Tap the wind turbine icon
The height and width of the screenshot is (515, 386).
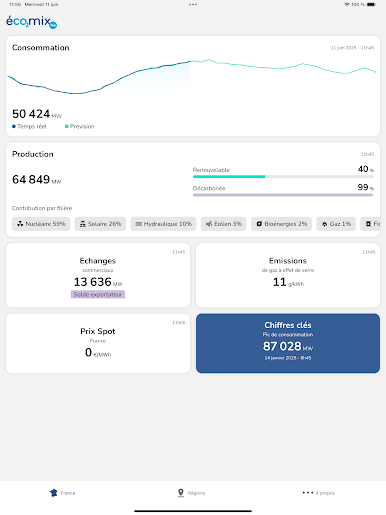click(209, 224)
